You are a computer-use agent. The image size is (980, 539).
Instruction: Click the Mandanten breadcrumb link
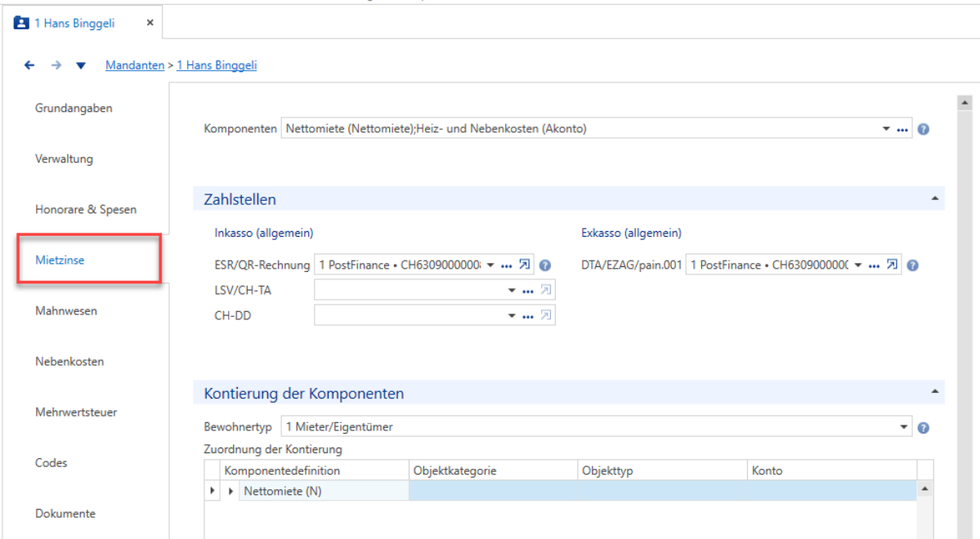[x=134, y=65]
